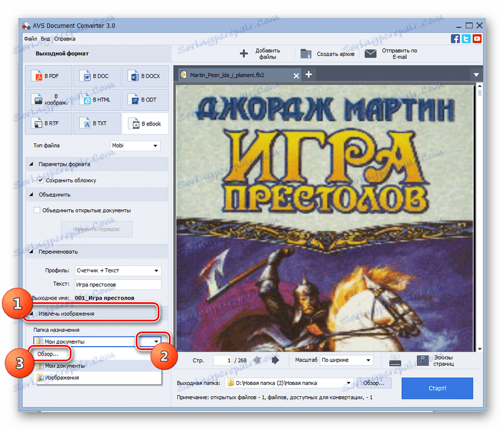Click the change order button
The width and height of the screenshot is (504, 430).
pos(96,229)
